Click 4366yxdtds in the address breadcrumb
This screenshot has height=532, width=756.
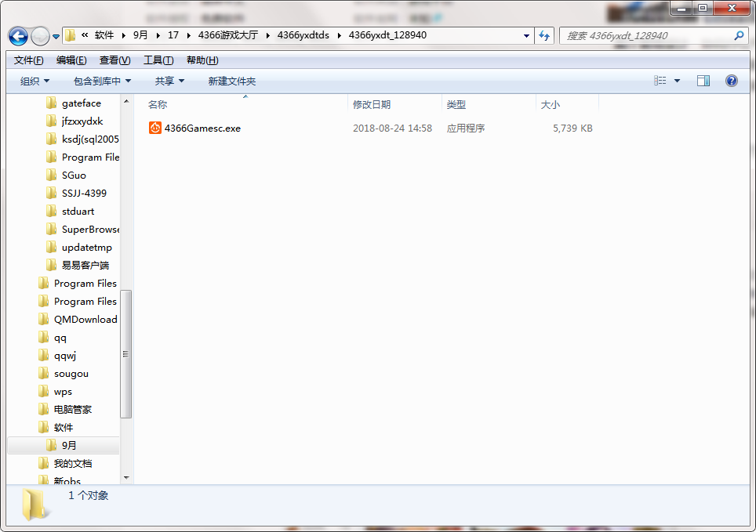(x=303, y=35)
